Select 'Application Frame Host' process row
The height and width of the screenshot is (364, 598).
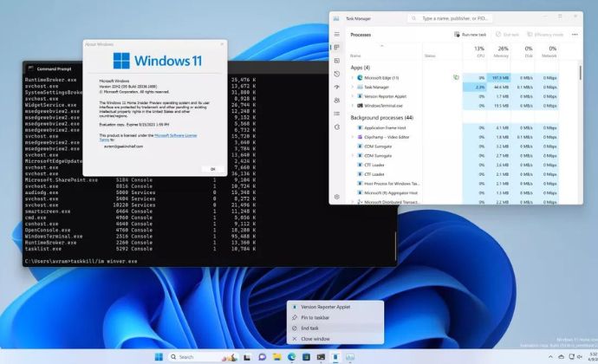point(454,127)
